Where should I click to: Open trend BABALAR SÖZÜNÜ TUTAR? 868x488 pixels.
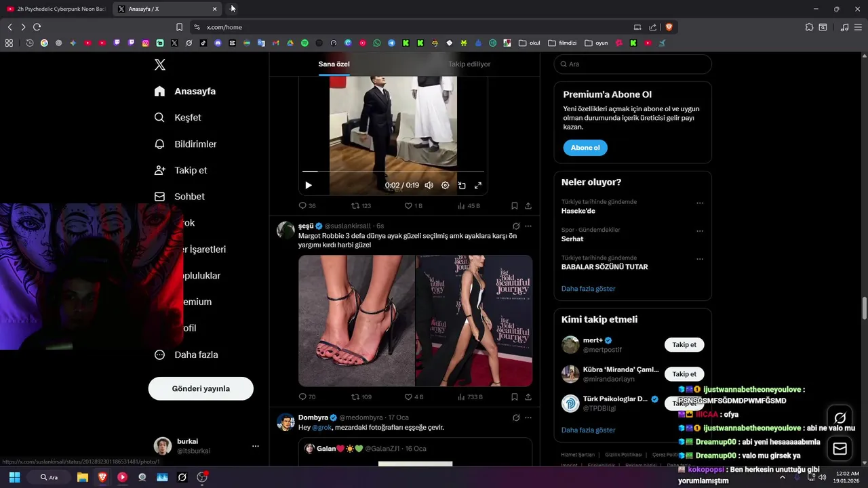604,267
